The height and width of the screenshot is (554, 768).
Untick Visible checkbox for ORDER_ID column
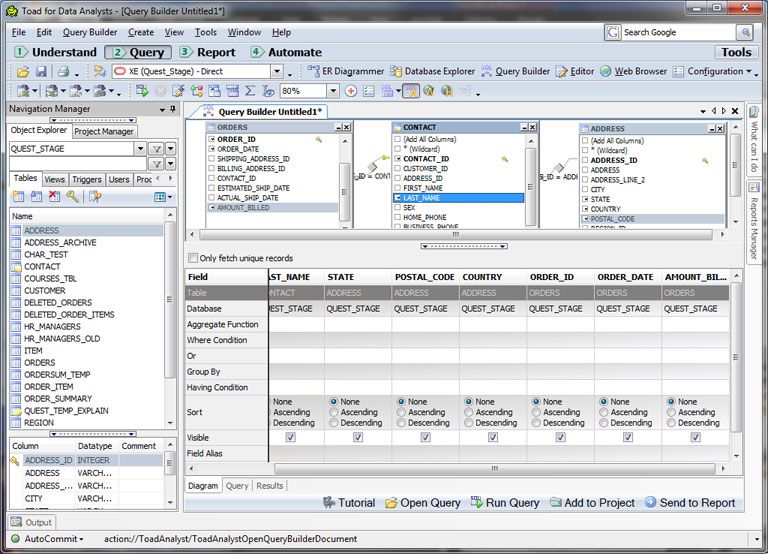pos(561,437)
